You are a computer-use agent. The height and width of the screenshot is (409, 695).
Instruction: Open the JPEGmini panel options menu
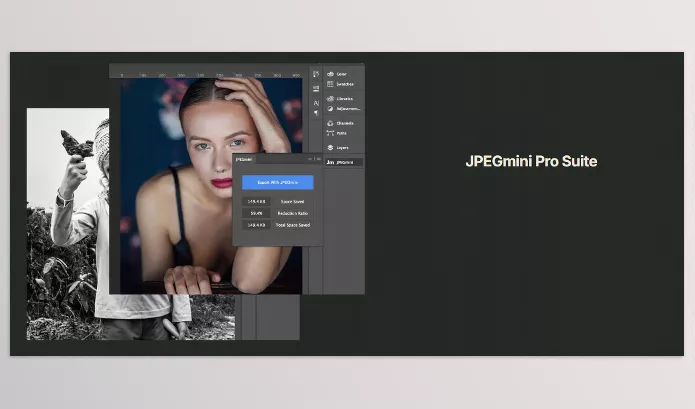[x=318, y=159]
